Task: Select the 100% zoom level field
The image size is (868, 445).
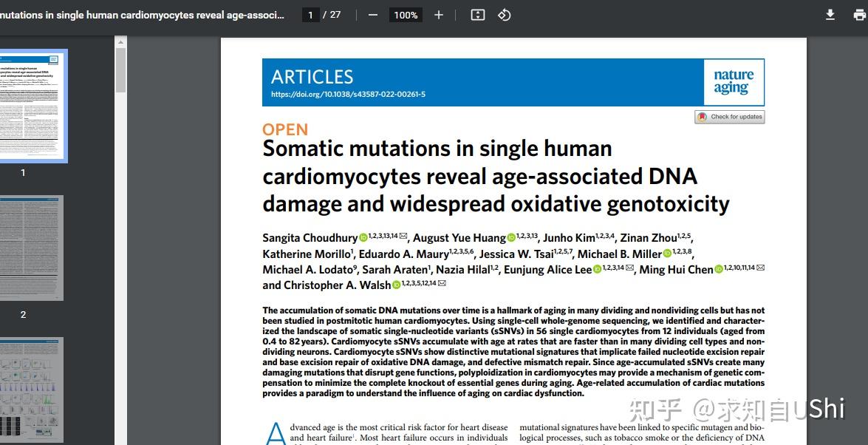Action: [x=406, y=15]
